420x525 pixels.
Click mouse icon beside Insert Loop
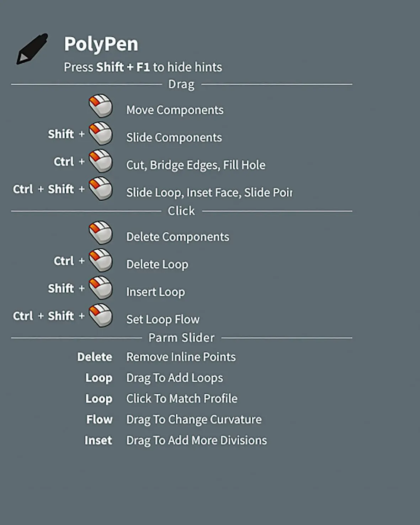click(x=101, y=288)
